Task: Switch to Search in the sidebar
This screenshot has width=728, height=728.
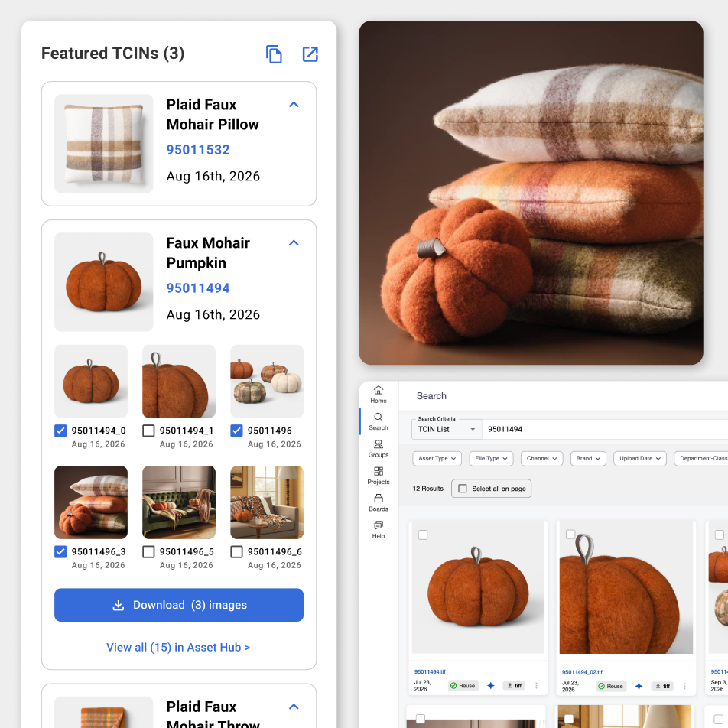Action: pyautogui.click(x=379, y=421)
